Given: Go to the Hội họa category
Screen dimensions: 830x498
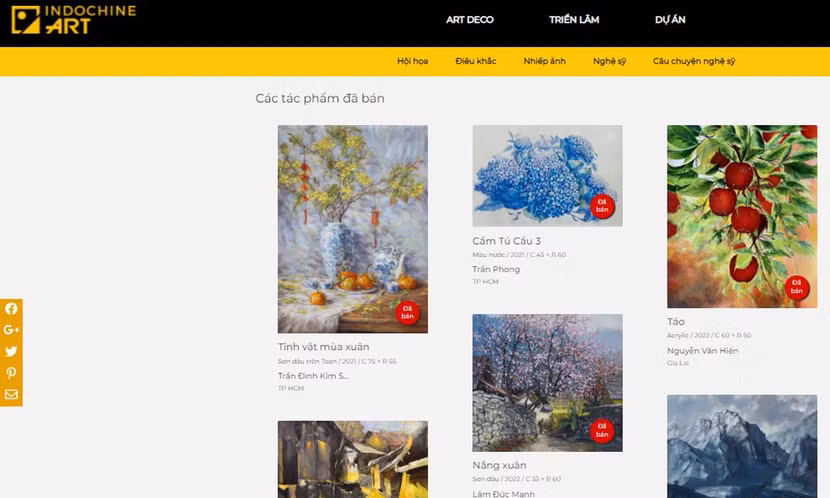Looking at the screenshot, I should click(412, 61).
